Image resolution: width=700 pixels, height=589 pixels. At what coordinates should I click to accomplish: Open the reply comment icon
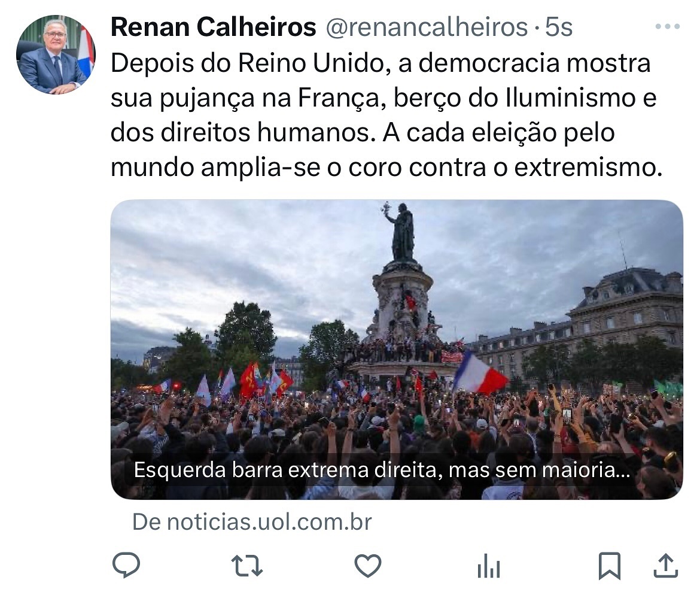pyautogui.click(x=126, y=565)
